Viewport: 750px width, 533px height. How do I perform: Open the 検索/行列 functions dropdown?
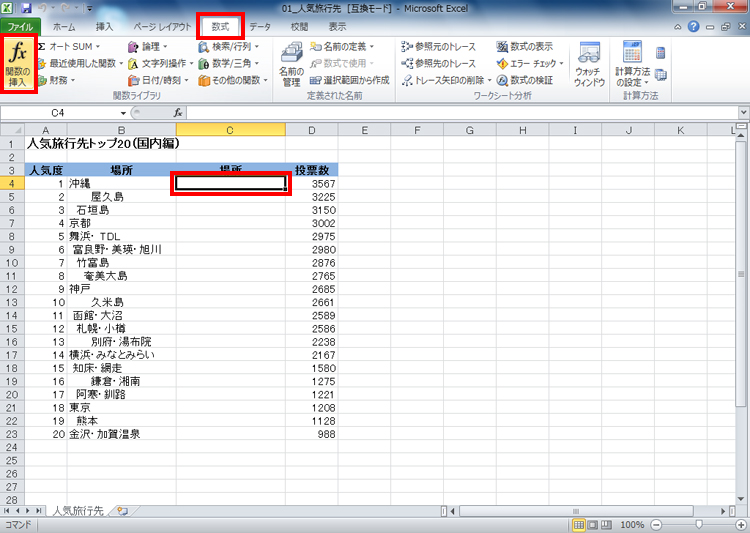click(x=229, y=46)
